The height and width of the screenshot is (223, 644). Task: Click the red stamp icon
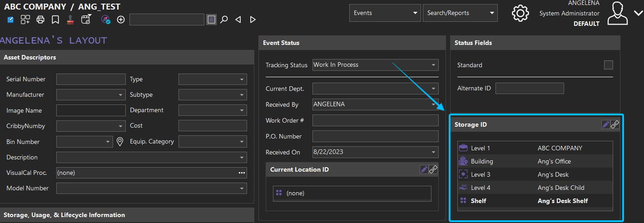click(x=70, y=20)
